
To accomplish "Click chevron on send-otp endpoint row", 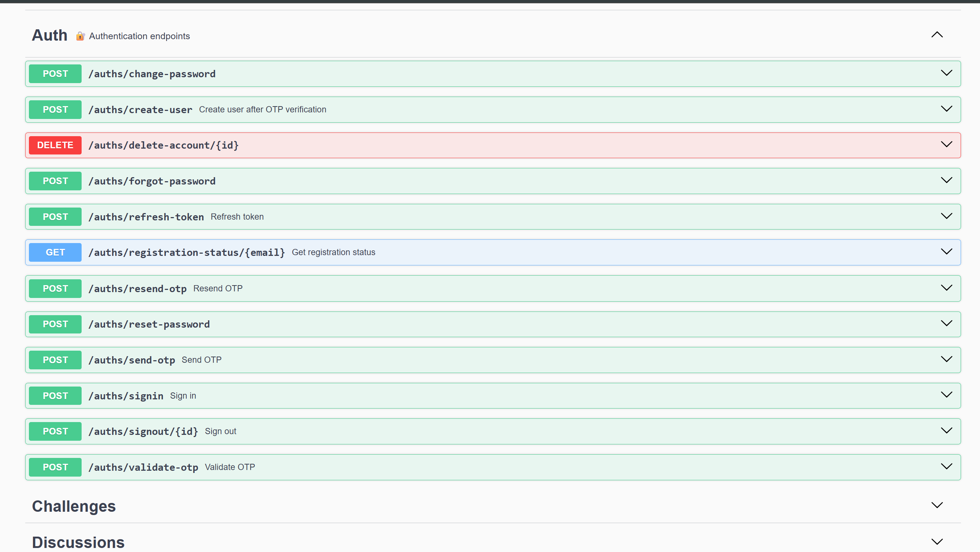I will click(946, 359).
